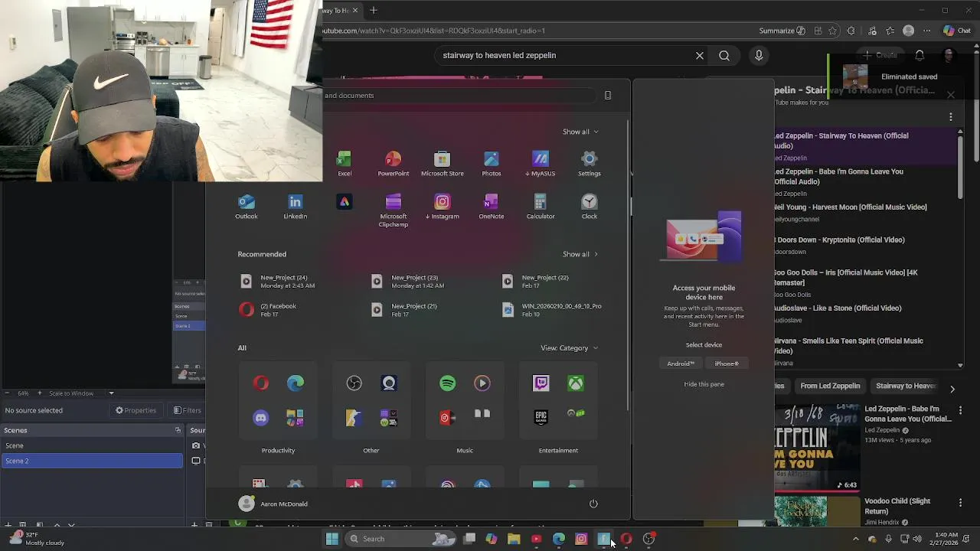980x551 pixels.
Task: Open WIN_20260210 recommended video file
Action: [551, 310]
